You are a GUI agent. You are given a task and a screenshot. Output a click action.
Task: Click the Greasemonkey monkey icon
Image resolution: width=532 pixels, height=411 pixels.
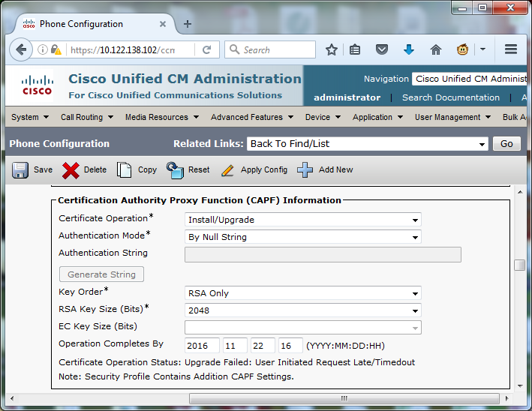tap(462, 49)
